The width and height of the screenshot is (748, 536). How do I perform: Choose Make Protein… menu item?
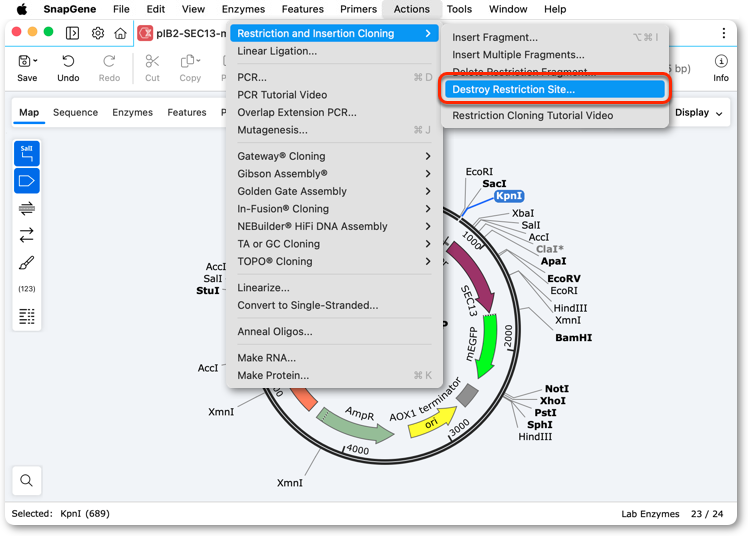click(334, 376)
